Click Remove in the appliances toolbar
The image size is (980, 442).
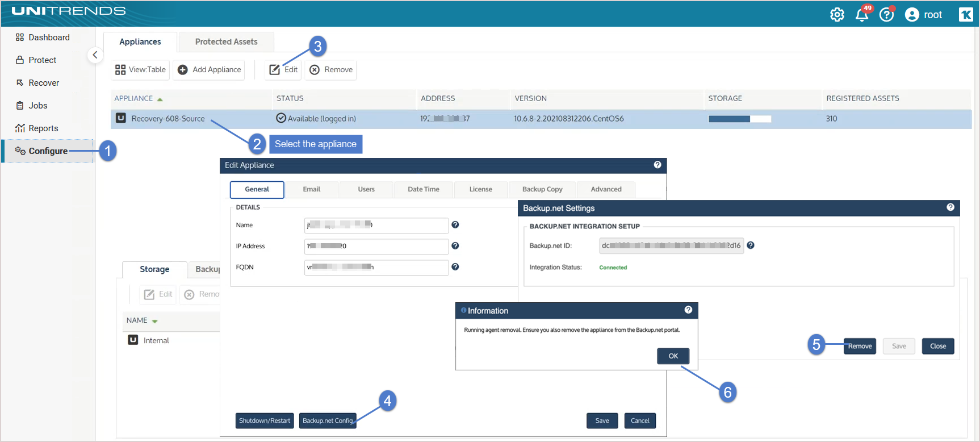coord(332,70)
